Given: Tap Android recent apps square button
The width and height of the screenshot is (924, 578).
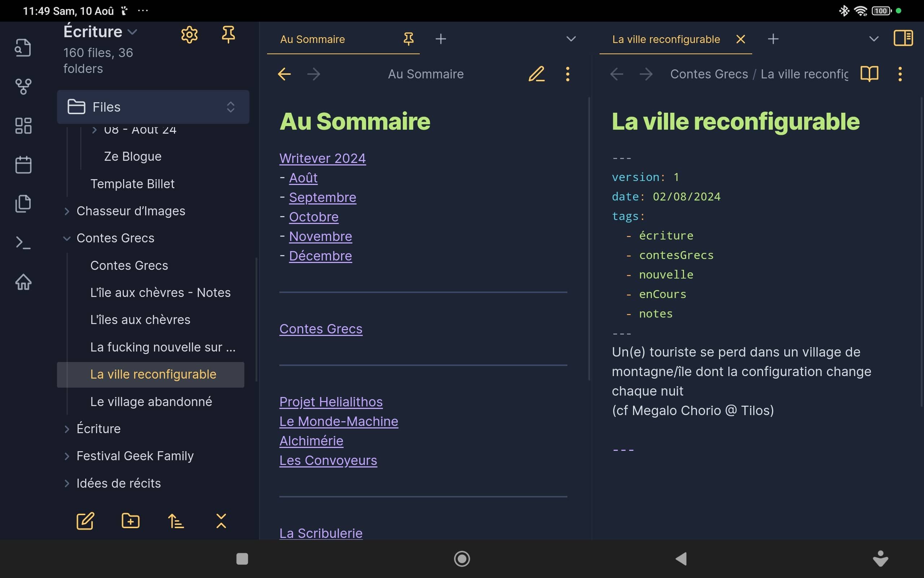Looking at the screenshot, I should 242,559.
